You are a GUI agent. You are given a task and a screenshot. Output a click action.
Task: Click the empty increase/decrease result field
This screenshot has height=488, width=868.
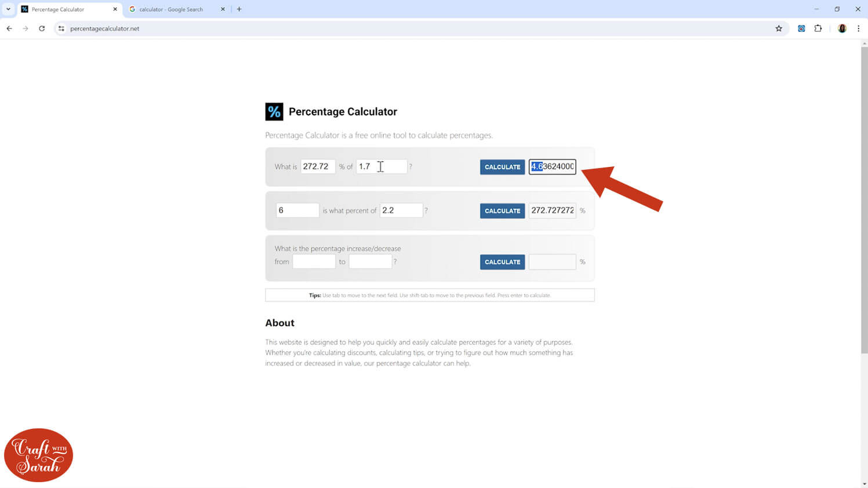click(x=552, y=261)
